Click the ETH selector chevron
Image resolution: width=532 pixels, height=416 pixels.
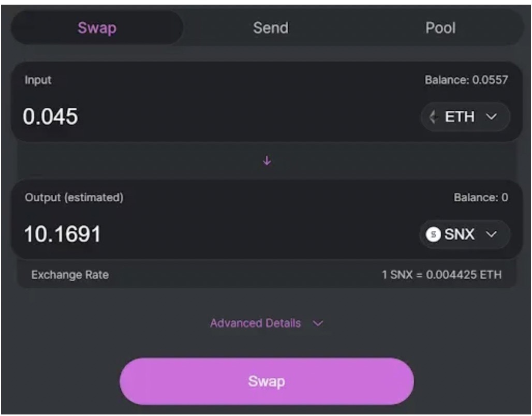click(491, 117)
